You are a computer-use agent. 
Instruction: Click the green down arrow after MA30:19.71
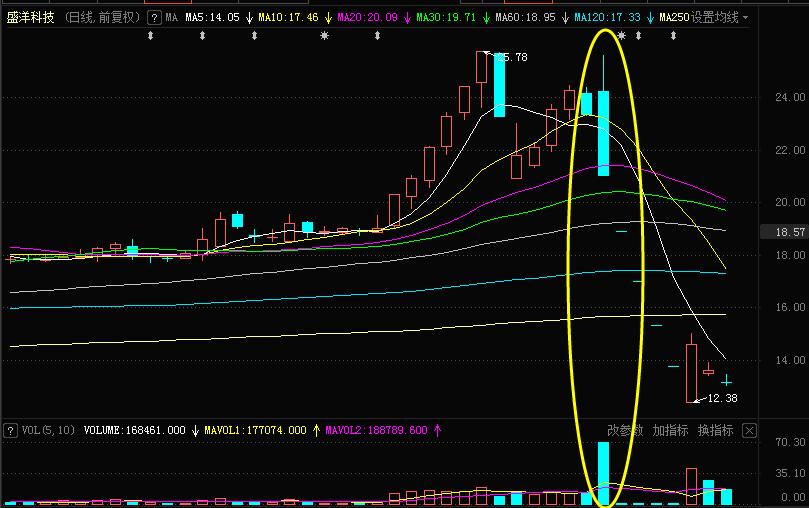click(x=486, y=18)
